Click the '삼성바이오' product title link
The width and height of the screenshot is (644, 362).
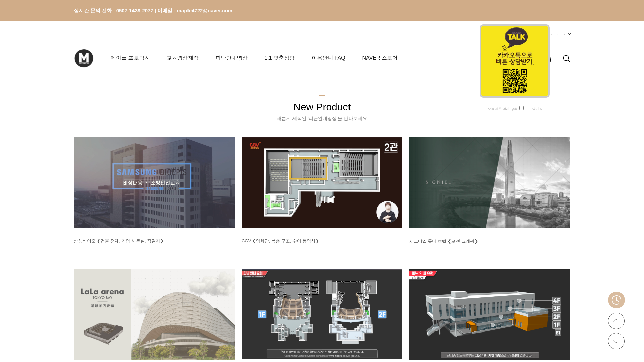[119, 241]
